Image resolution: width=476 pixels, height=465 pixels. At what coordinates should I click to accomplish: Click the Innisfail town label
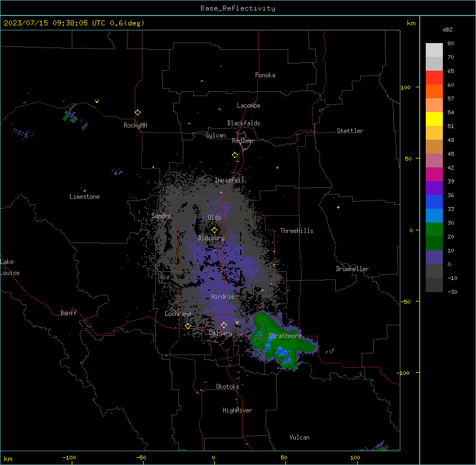[x=229, y=180]
